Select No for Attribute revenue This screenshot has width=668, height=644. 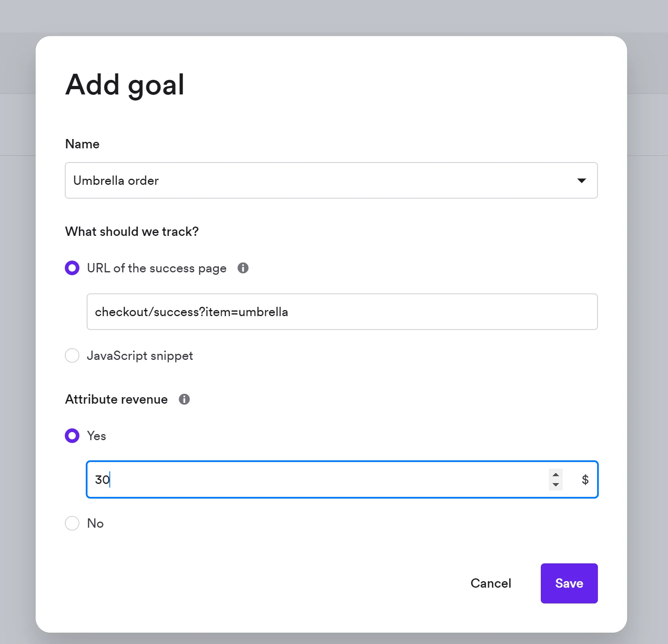[x=73, y=523]
